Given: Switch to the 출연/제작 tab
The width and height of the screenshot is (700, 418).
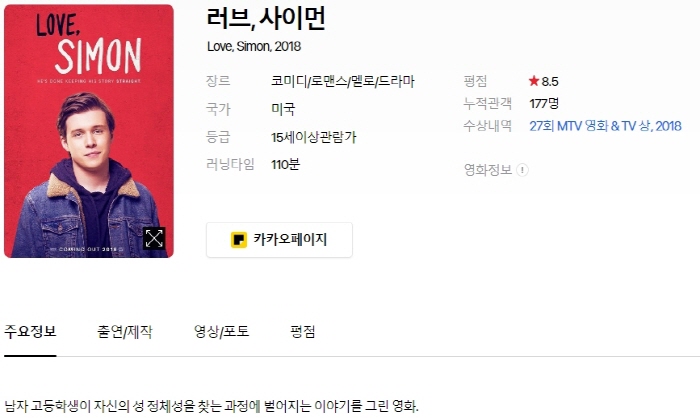Looking at the screenshot, I should pos(125,331).
